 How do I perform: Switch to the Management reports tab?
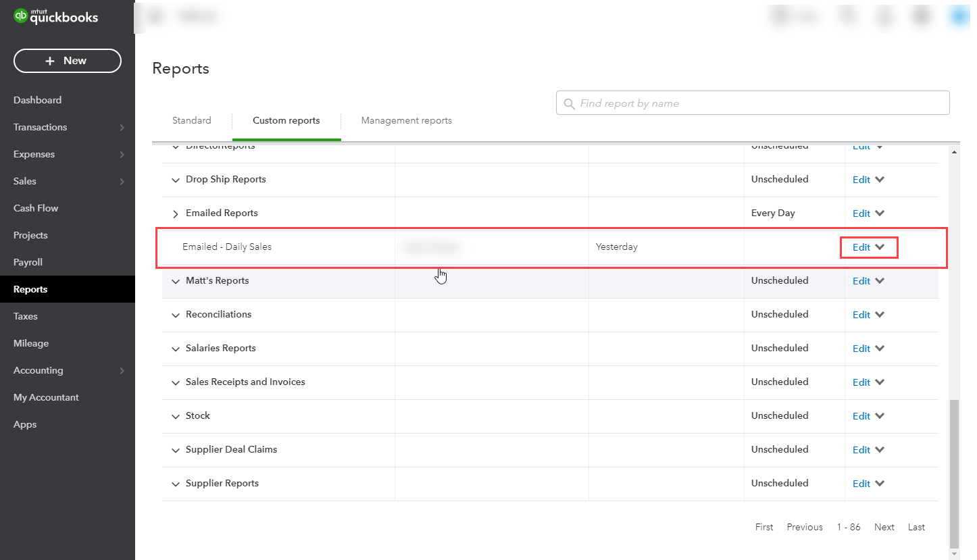406,120
